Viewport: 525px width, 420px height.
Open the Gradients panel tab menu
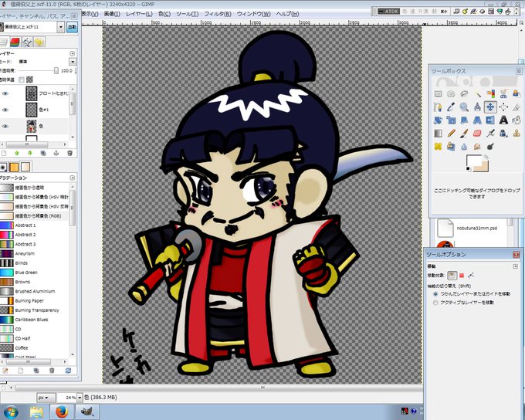(73, 178)
